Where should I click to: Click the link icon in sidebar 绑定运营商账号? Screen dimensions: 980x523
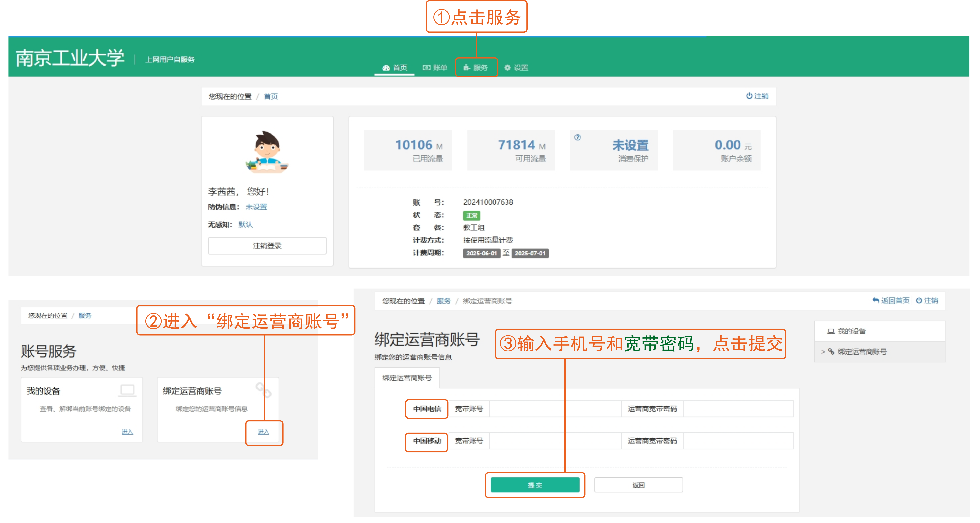pos(831,352)
